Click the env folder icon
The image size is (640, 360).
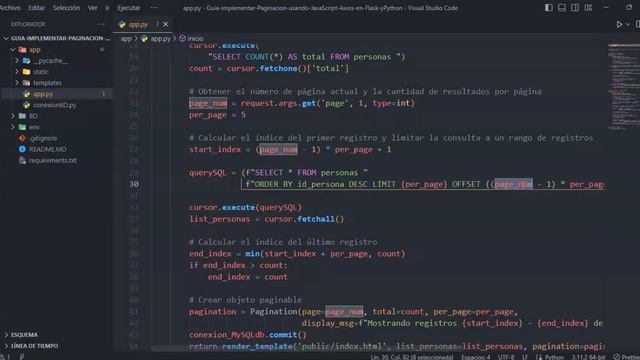pyautogui.click(x=22, y=127)
